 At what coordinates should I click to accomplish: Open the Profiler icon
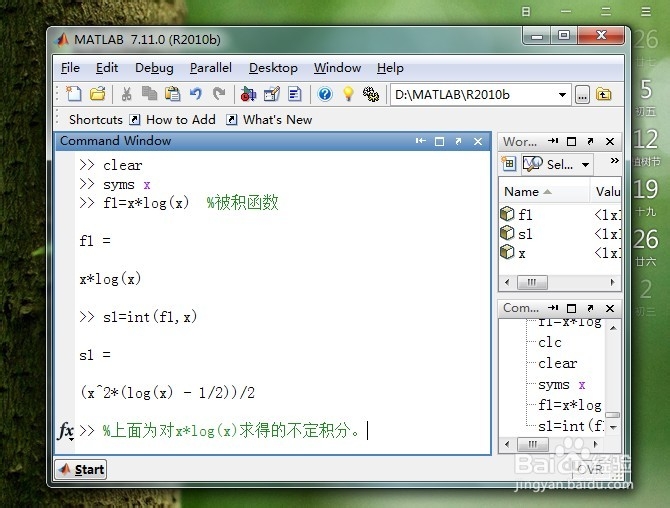click(295, 94)
